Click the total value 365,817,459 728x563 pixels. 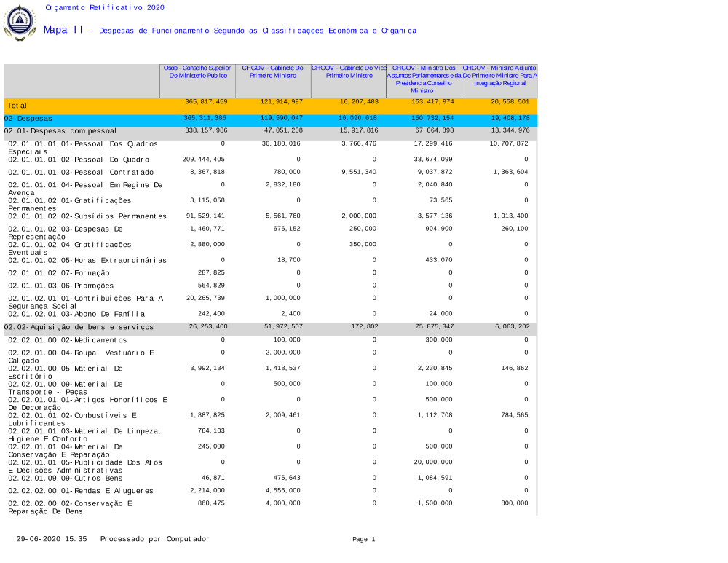(x=206, y=102)
